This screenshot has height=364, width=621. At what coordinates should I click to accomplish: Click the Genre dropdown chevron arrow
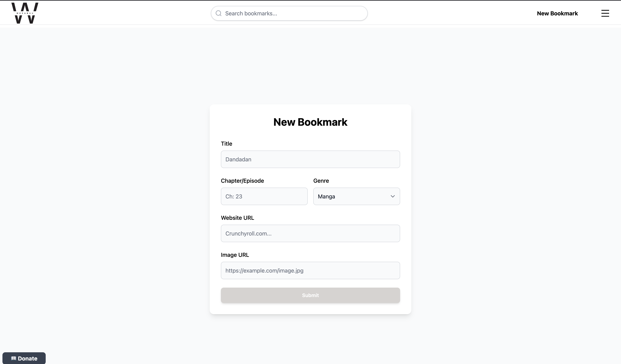[393, 196]
